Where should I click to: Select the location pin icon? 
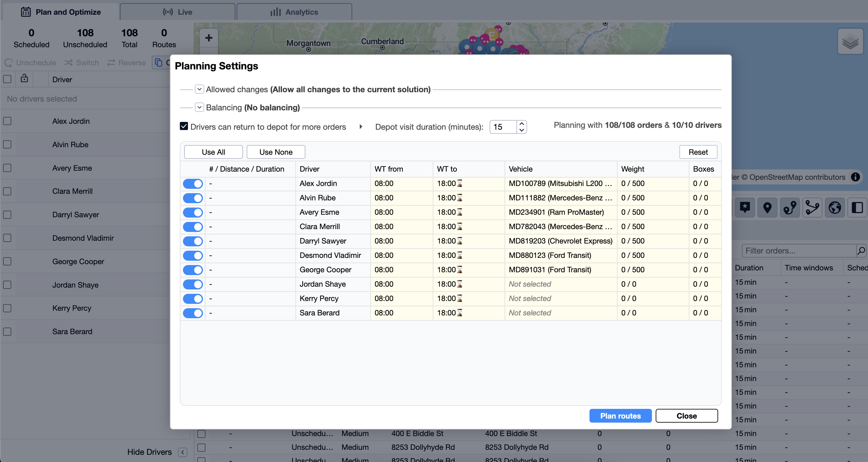[767, 207]
